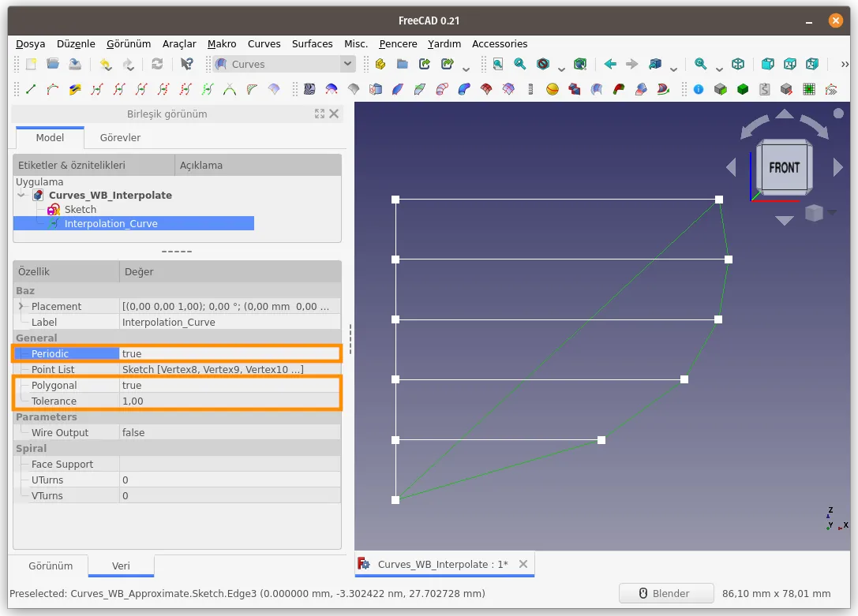Click the Fit Selection magnifier icon
This screenshot has width=858, height=616.
[520, 64]
